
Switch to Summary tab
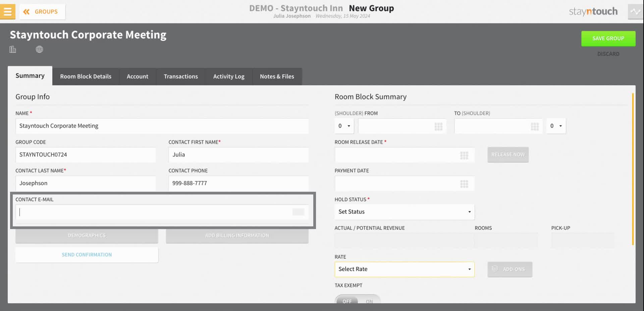click(30, 76)
